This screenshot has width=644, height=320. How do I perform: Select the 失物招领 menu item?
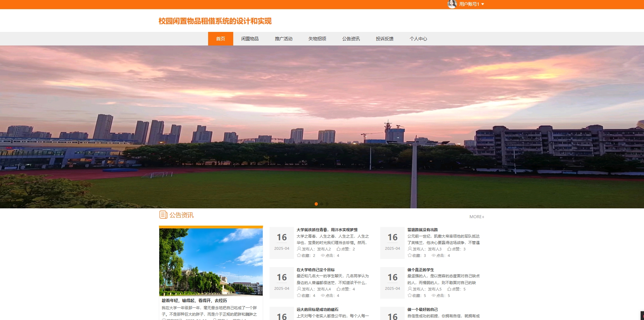click(317, 39)
